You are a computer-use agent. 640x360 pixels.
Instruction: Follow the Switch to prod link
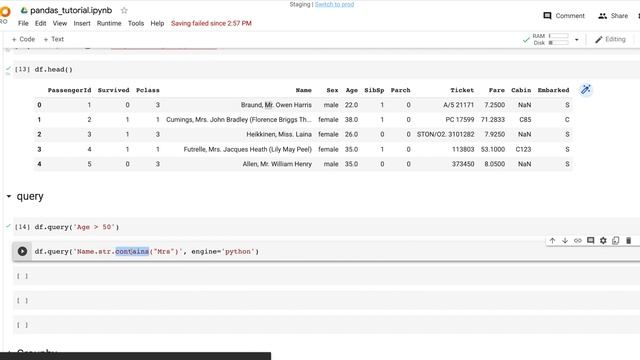334,4
